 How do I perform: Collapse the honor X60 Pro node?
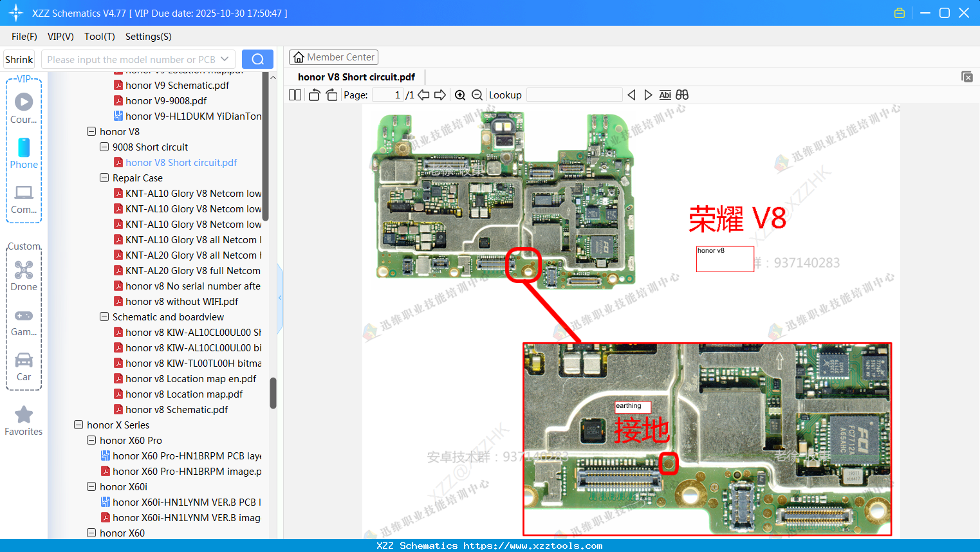(x=91, y=441)
